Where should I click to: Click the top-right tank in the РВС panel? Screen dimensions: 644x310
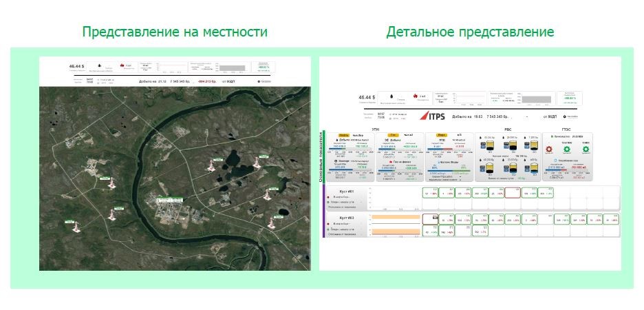(x=533, y=145)
